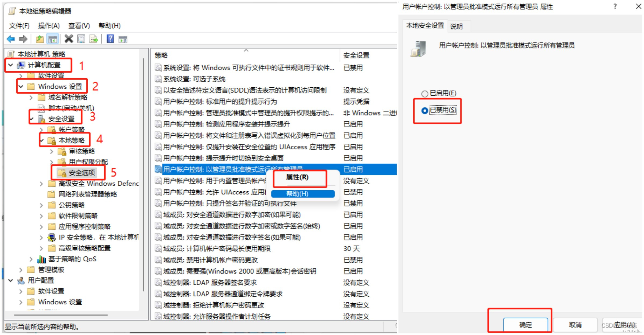The image size is (644, 335).
Task: Click the 基于策略的 QoS chart icon
Action: [x=42, y=259]
